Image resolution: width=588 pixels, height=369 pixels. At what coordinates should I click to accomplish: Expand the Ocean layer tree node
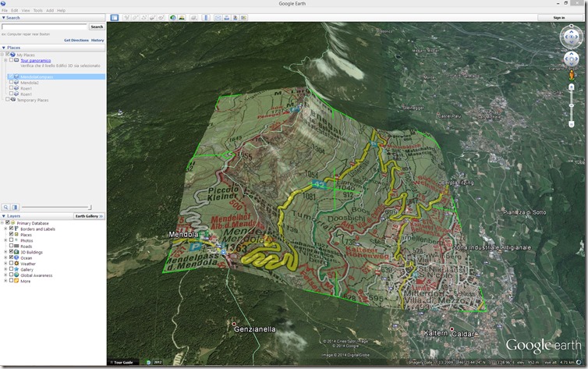pyautogui.click(x=5, y=257)
